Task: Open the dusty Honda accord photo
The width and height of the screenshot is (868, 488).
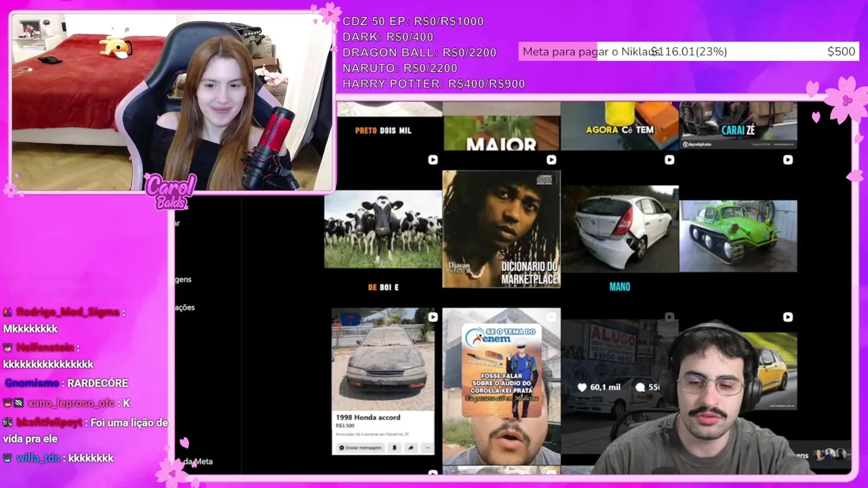Action: point(383,359)
